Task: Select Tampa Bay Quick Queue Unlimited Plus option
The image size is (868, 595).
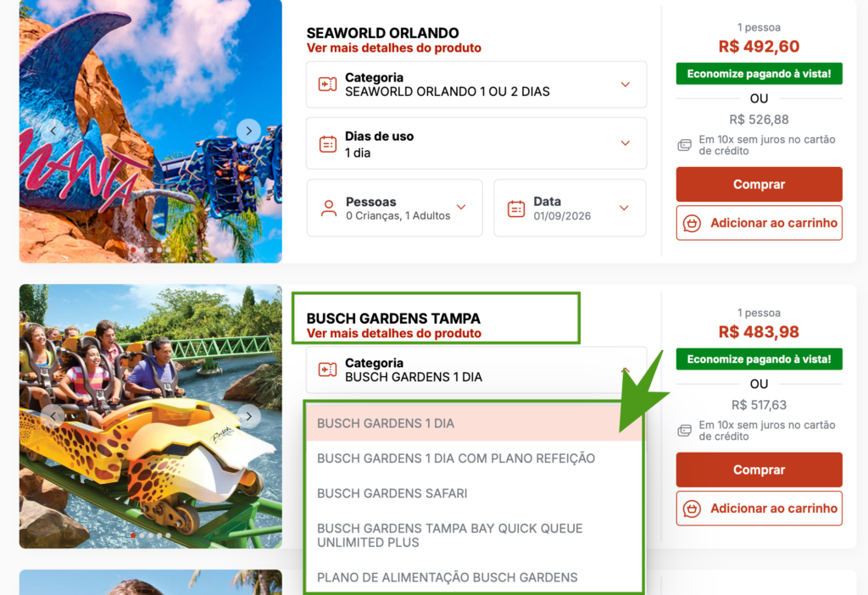Action: [475, 535]
